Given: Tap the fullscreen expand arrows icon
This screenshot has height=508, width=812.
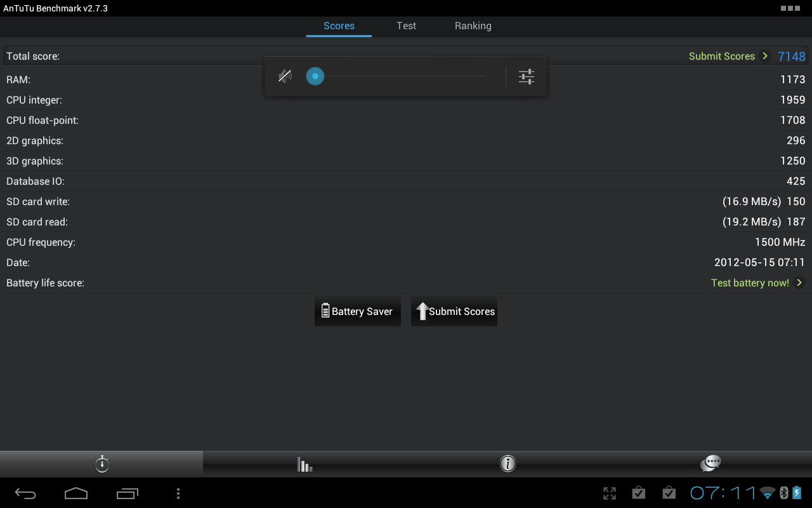Looking at the screenshot, I should coord(610,493).
